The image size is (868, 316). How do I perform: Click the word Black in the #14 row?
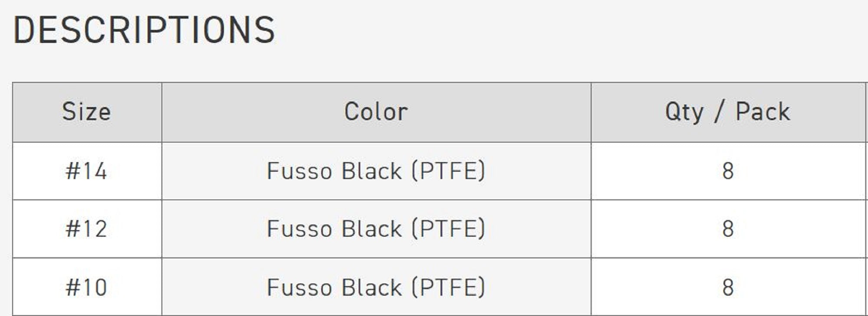point(372,171)
